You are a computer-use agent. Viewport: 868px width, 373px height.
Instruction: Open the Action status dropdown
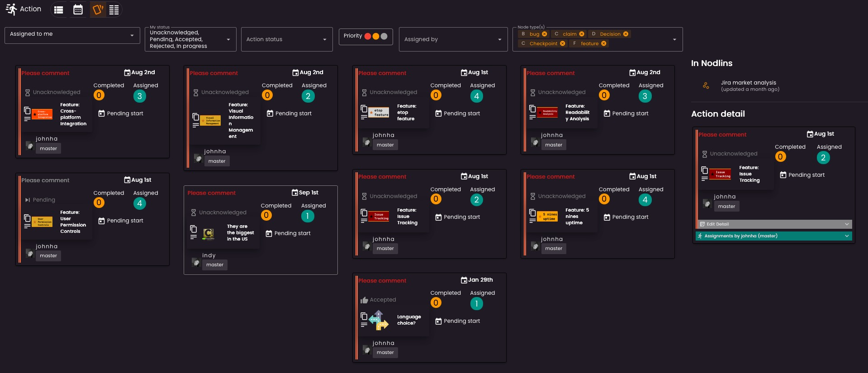click(287, 39)
